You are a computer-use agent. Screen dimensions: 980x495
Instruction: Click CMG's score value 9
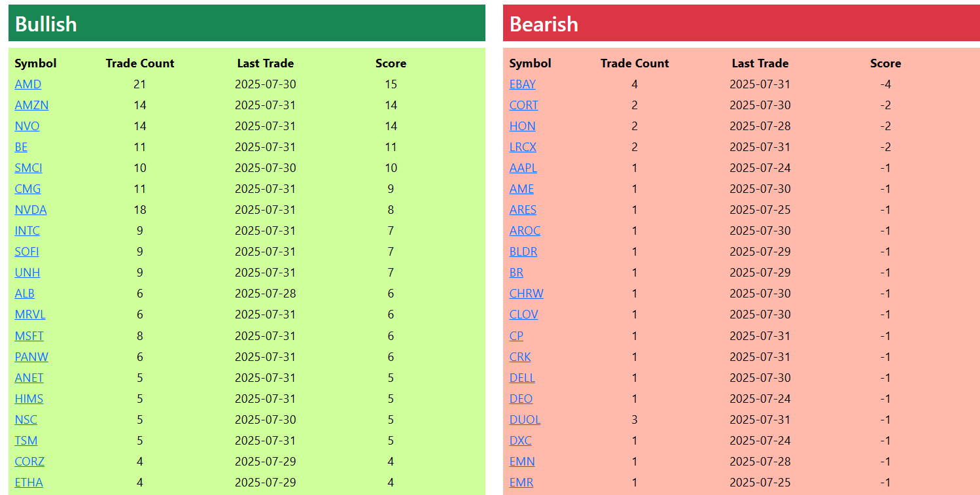(x=391, y=189)
